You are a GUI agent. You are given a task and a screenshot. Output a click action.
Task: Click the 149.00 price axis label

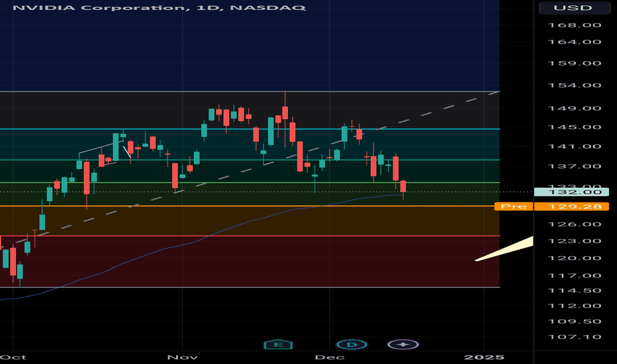pyautogui.click(x=575, y=109)
